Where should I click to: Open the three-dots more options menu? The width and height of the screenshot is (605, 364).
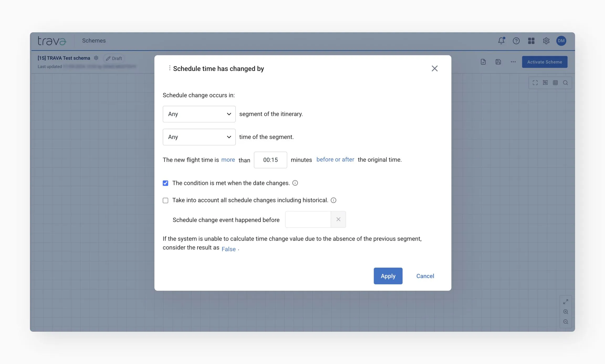tap(513, 62)
